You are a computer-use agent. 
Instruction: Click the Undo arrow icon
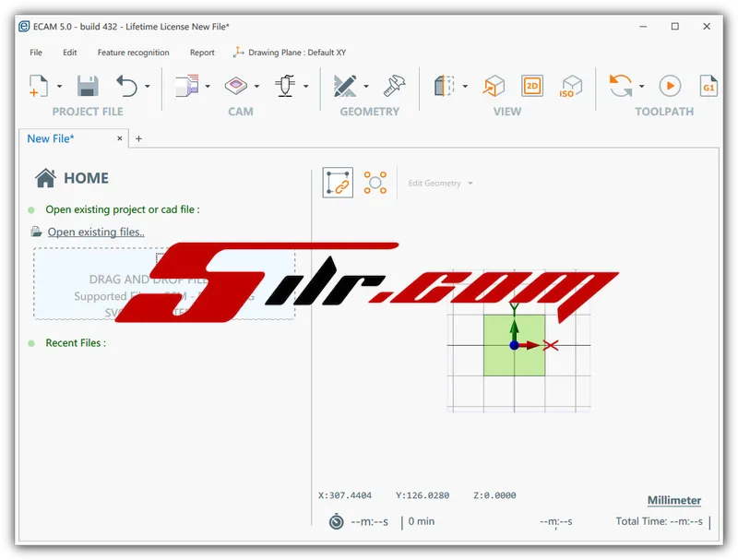pyautogui.click(x=126, y=86)
